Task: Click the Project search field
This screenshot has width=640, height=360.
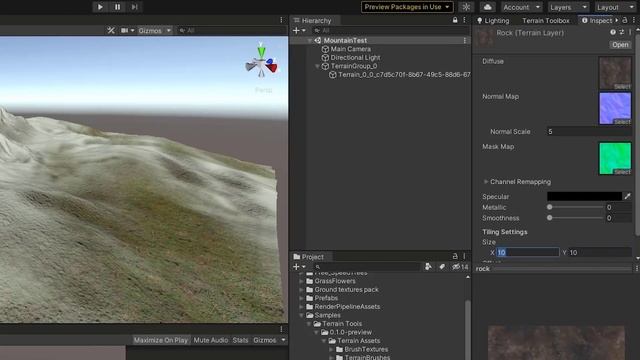Action: click(366, 267)
